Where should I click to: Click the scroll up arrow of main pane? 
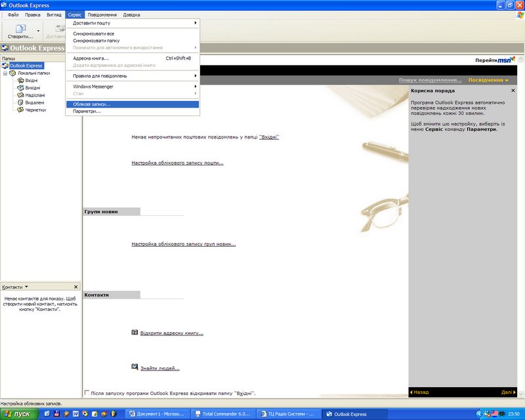click(521, 59)
